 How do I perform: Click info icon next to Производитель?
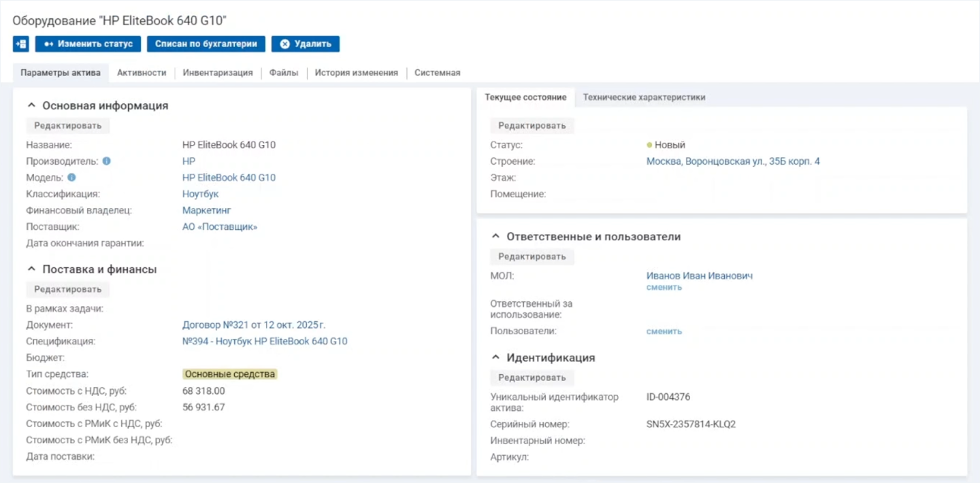106,161
